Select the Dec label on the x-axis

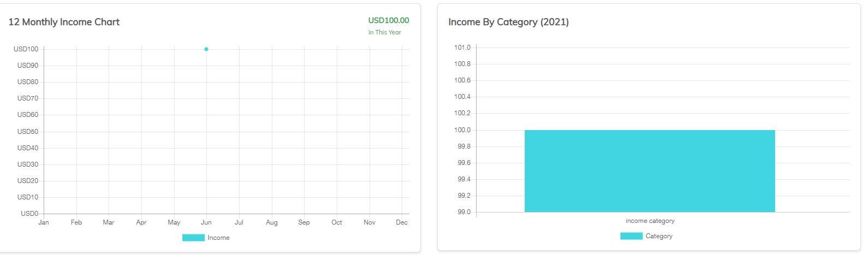pyautogui.click(x=402, y=222)
